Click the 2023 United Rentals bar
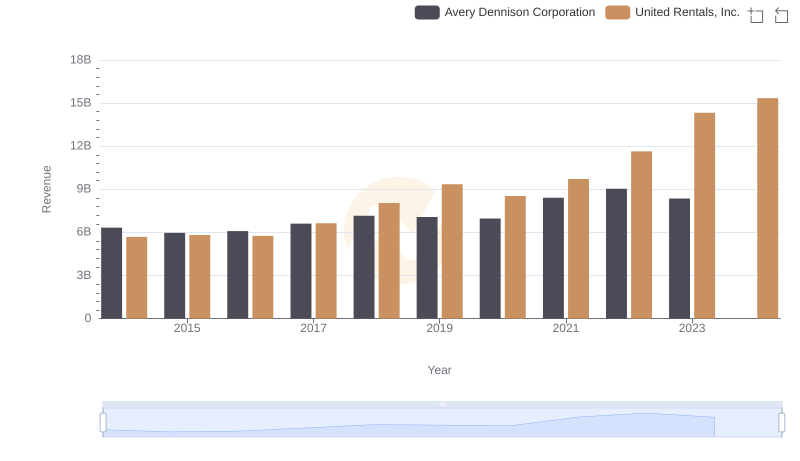This screenshot has width=800, height=461. coord(704,216)
